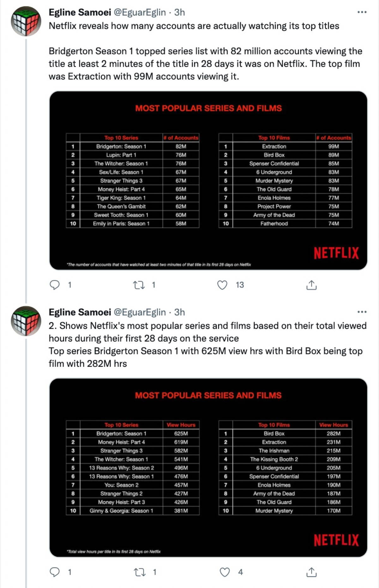Share the first tweet via share icon
379x588 pixels.
[311, 285]
